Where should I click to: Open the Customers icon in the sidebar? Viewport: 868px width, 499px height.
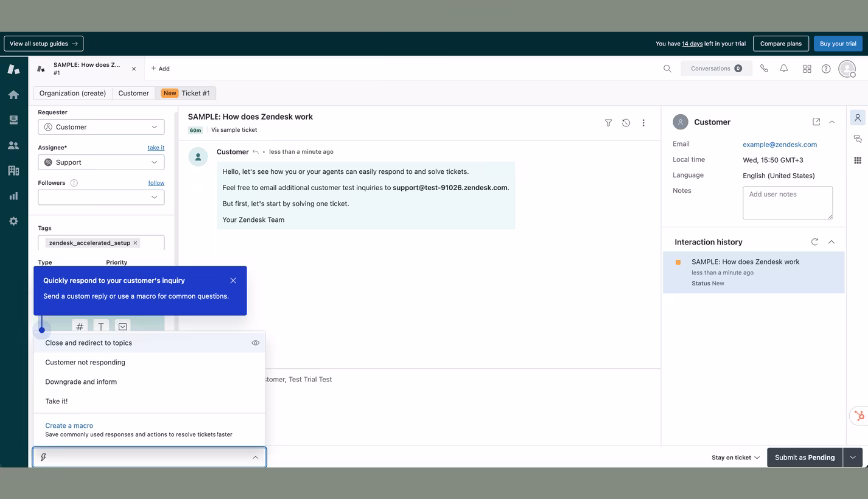[x=13, y=145]
